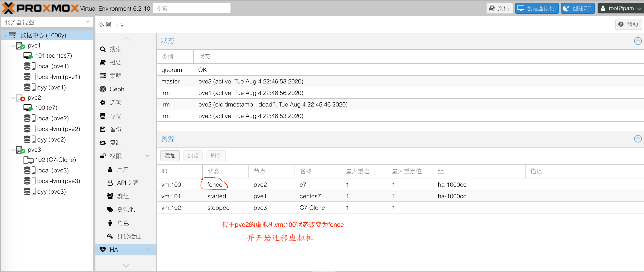
Task: Select the vm:102 stopped resource row
Action: pyautogui.click(x=400, y=207)
